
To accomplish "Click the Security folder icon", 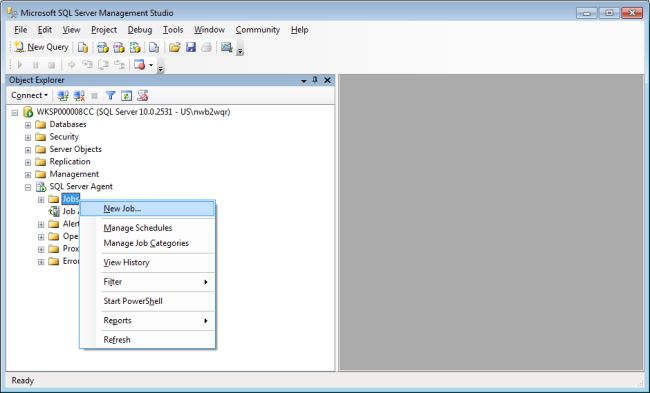I will tap(40, 137).
